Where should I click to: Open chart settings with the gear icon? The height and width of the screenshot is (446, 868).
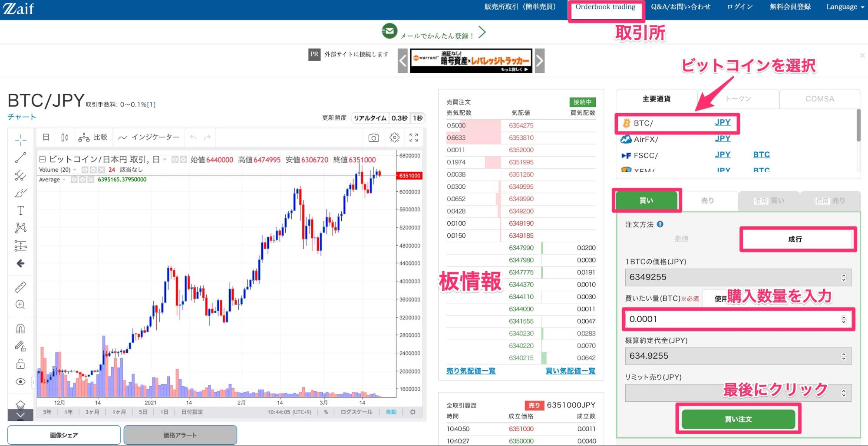pos(394,138)
